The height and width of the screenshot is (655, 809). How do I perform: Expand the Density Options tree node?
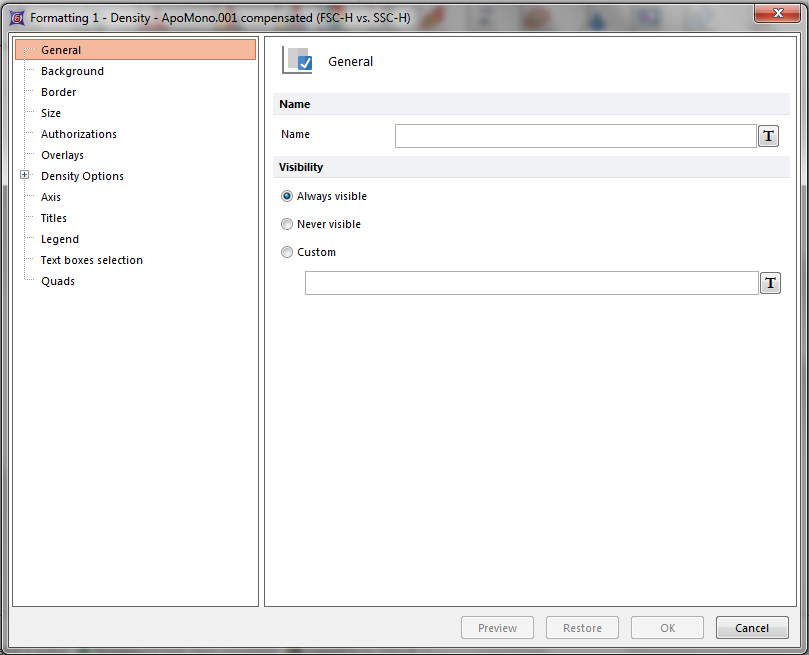coord(25,176)
